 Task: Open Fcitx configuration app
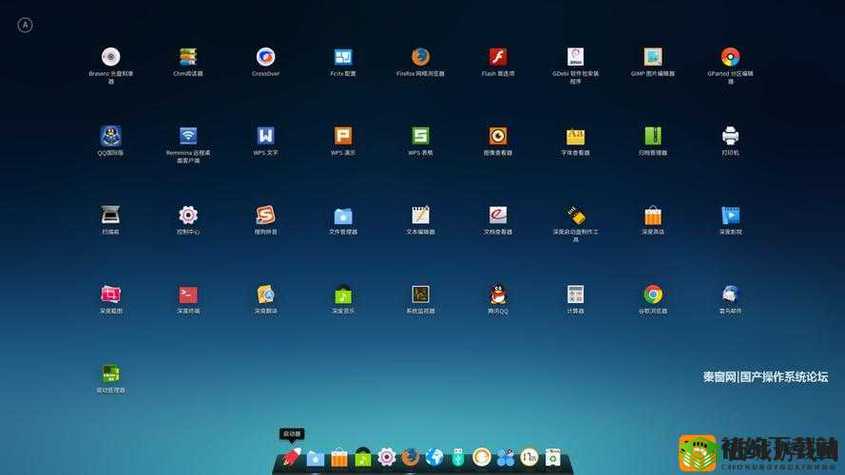(343, 57)
